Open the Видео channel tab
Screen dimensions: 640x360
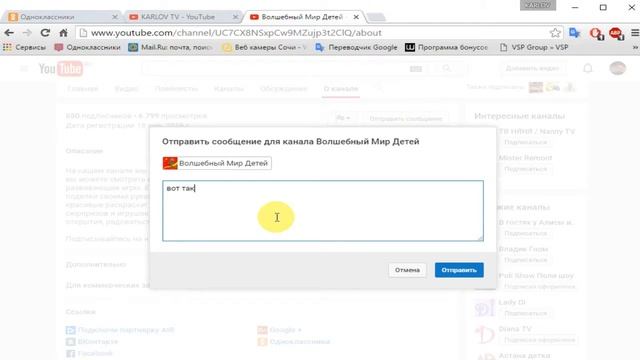tap(126, 89)
